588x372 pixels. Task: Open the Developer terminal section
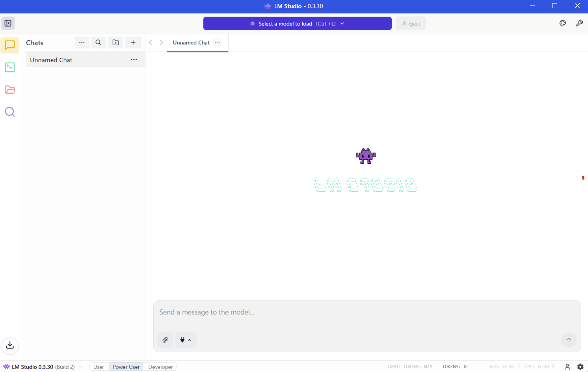(x=10, y=67)
